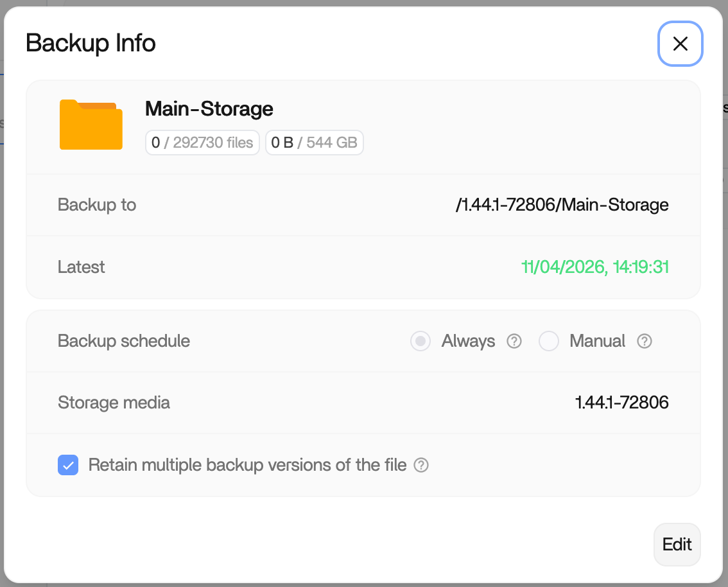Screen dimensions: 728x587
Task: Select the Manual backup schedule radio button
Action: click(x=549, y=341)
